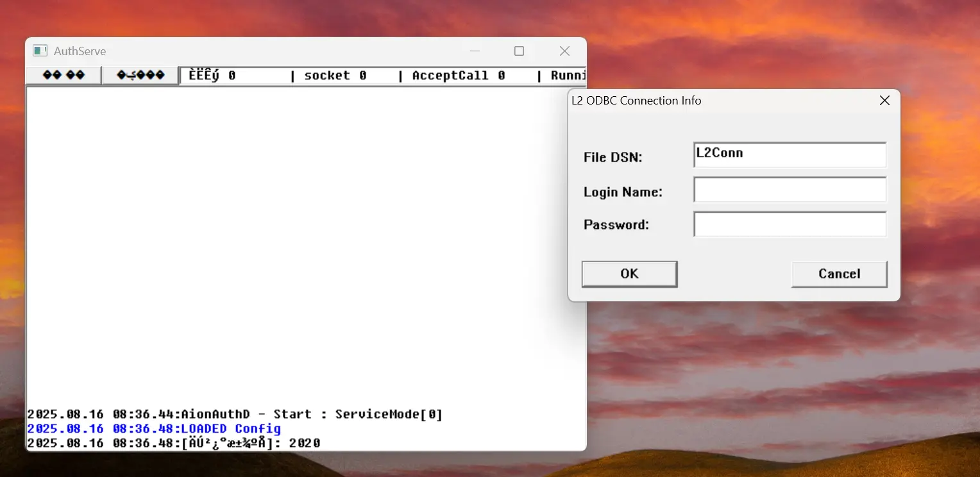Click the AuthServe title bar app icon
This screenshot has width=980, height=477.
point(40,51)
